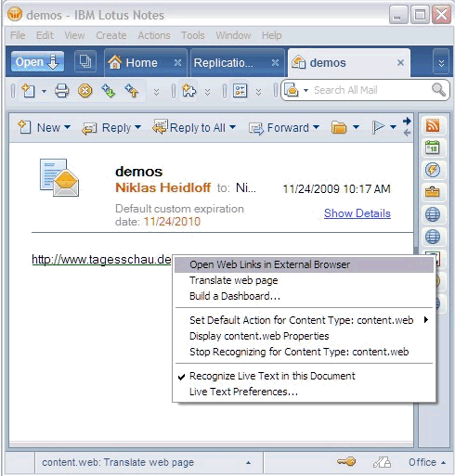The image size is (455, 476).
Task: Click the key security status bar icon
Action: [x=346, y=462]
